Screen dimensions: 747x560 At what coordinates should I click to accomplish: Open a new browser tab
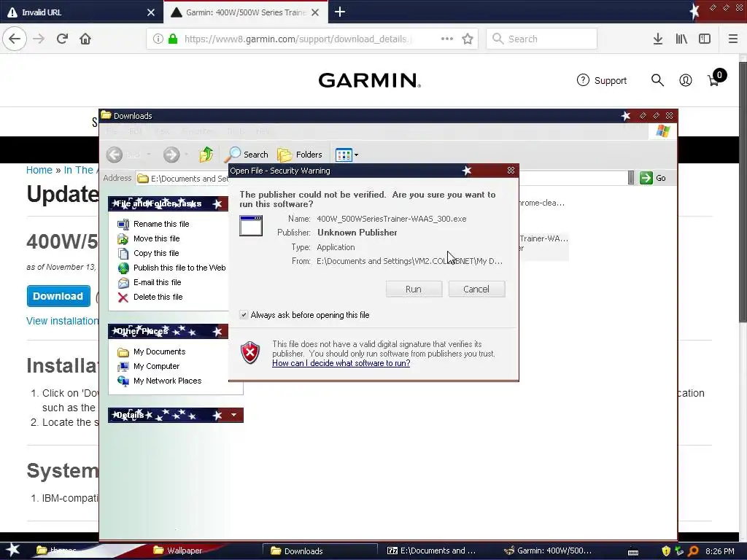coord(340,12)
